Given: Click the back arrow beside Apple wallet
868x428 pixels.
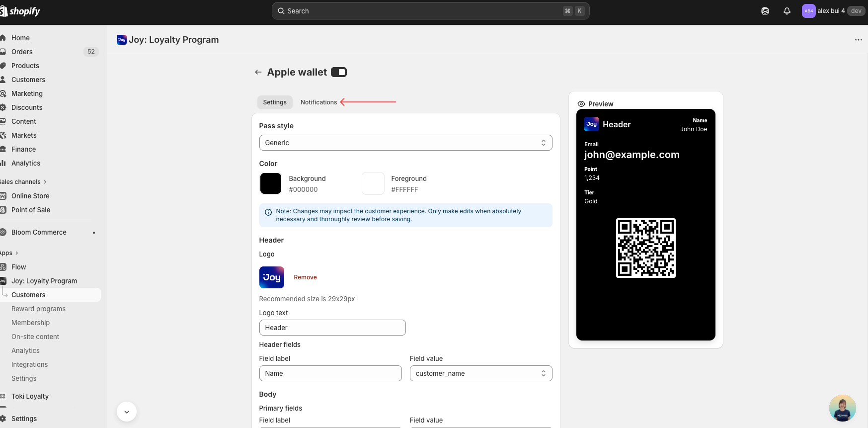Looking at the screenshot, I should coord(258,72).
